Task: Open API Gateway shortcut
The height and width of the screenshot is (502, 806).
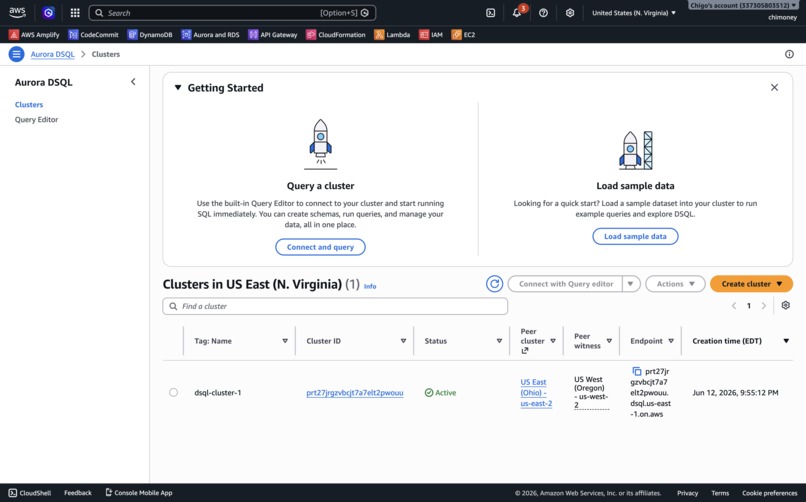Action: [x=273, y=34]
